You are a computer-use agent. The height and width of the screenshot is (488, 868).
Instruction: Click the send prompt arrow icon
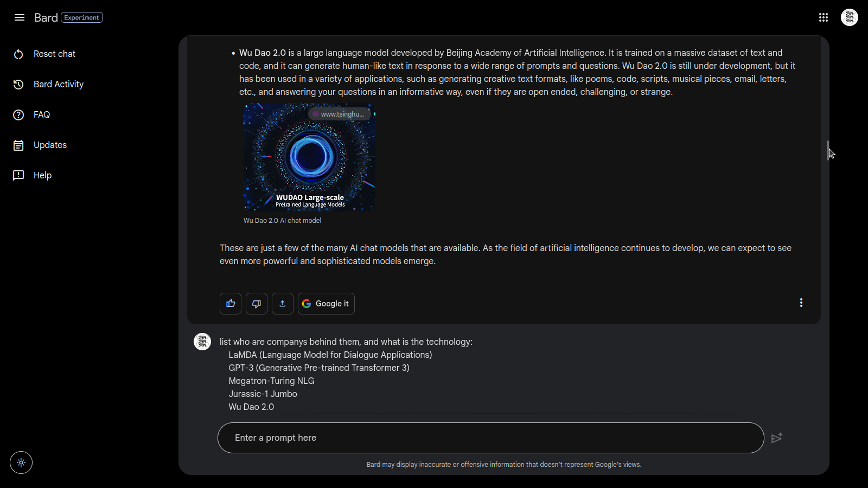point(777,438)
